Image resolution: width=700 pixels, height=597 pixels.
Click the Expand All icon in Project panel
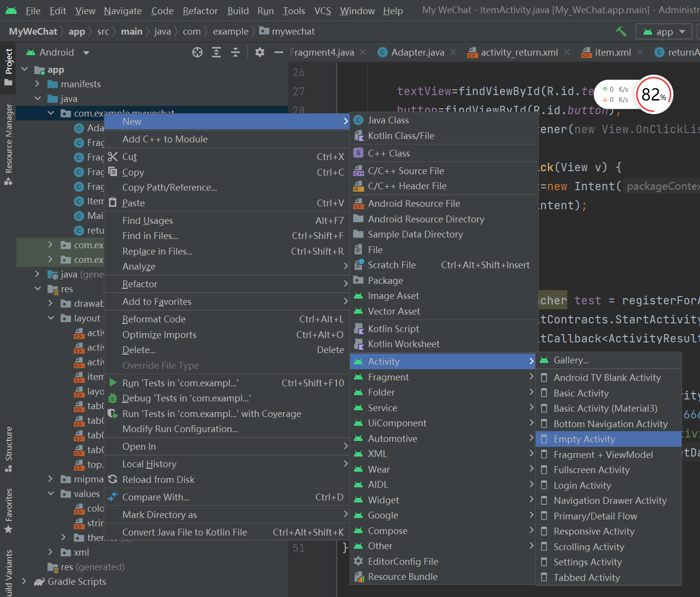click(216, 52)
